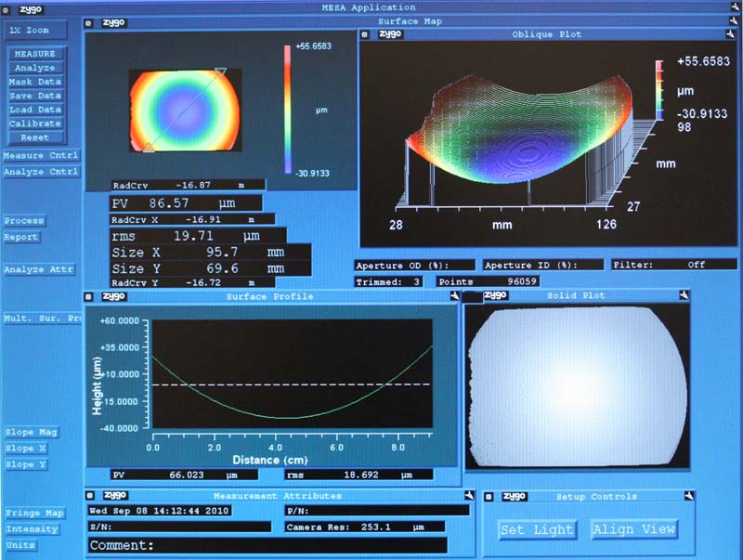Open Analyze Attr
Image resolution: width=743 pixels, height=560 pixels.
click(39, 269)
